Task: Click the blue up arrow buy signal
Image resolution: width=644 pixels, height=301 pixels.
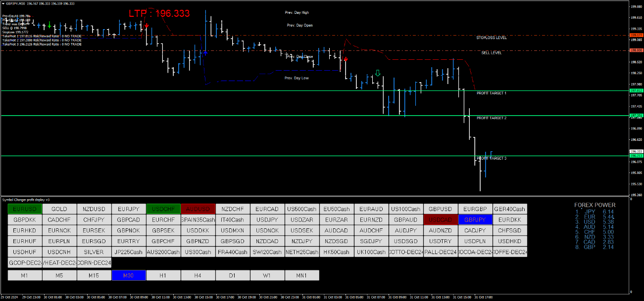Action: [x=205, y=52]
